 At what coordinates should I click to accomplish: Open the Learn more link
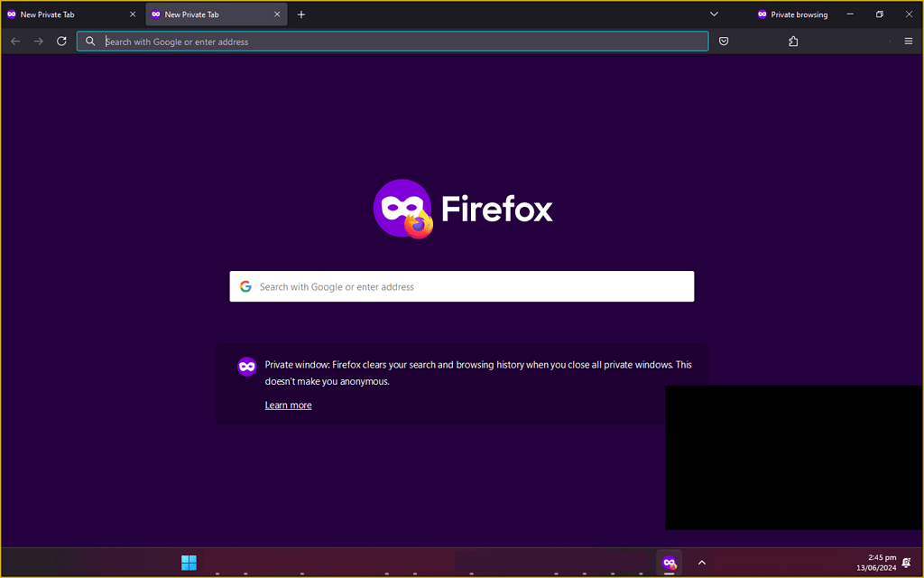(288, 405)
